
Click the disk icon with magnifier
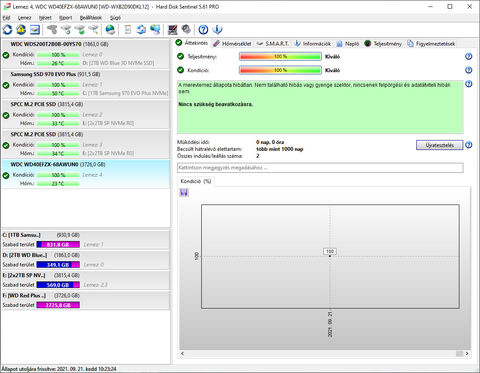pyautogui.click(x=94, y=30)
